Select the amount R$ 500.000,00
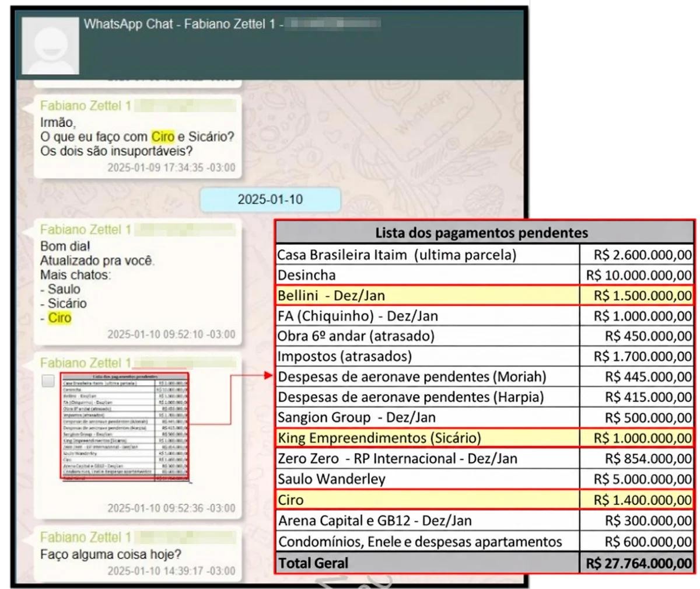The height and width of the screenshot is (589, 700). 637,417
